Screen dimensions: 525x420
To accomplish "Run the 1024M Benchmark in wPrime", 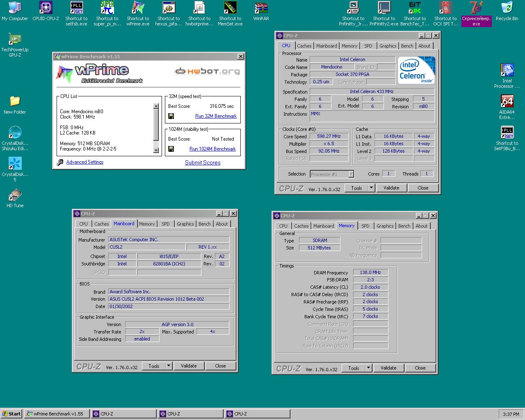I will pyautogui.click(x=212, y=149).
